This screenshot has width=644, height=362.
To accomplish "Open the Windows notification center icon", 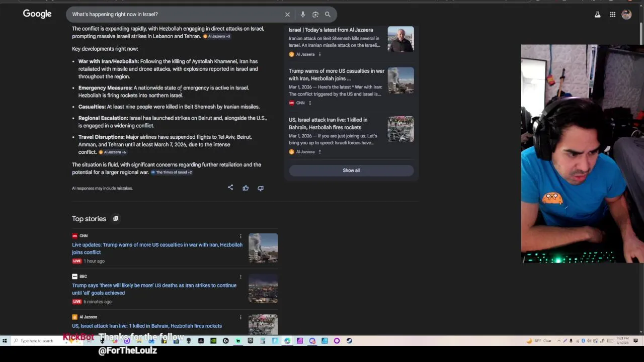I will (x=635, y=341).
